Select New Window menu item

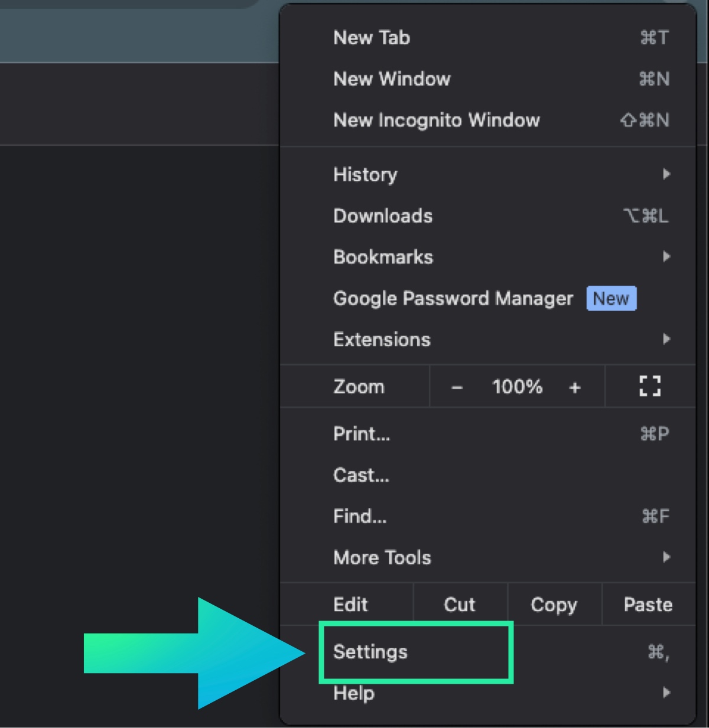point(392,79)
